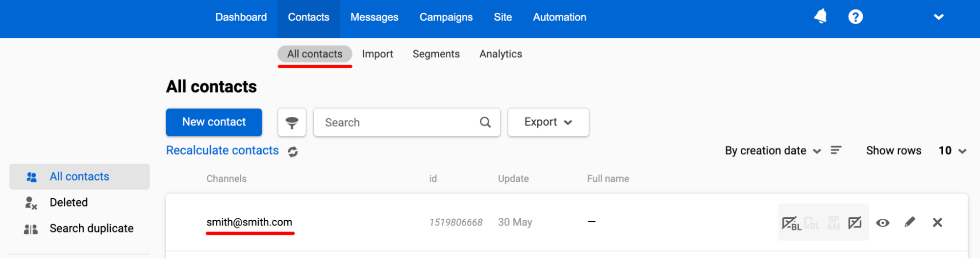
Task: Toggle the unsubscribe envelope icon for smith@smith.com
Action: pyautogui.click(x=854, y=223)
